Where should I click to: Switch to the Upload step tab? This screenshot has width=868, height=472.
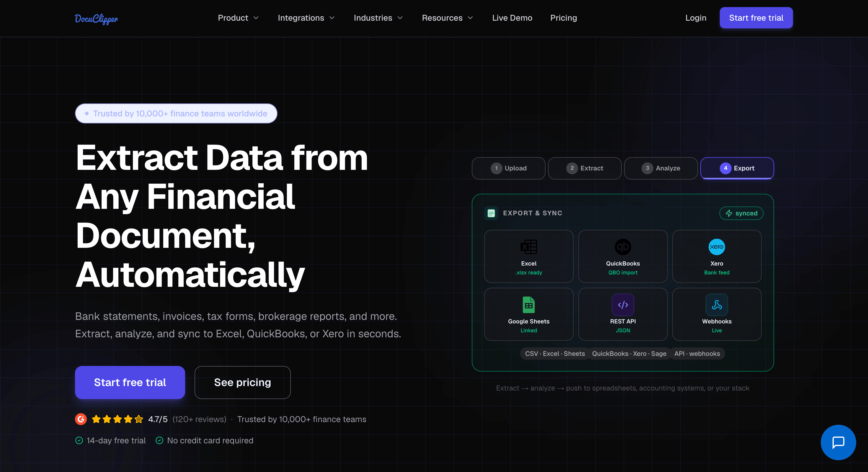tap(508, 168)
